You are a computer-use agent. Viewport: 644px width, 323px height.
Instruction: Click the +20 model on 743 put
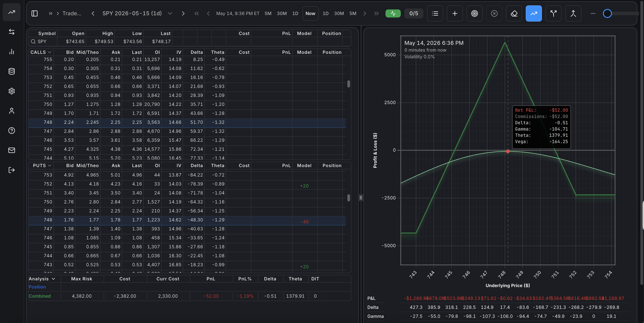point(304,267)
